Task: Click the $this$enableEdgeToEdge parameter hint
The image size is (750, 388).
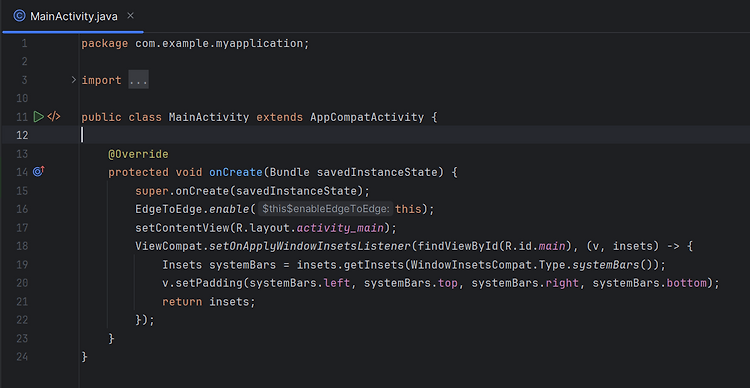Action: click(x=325, y=209)
